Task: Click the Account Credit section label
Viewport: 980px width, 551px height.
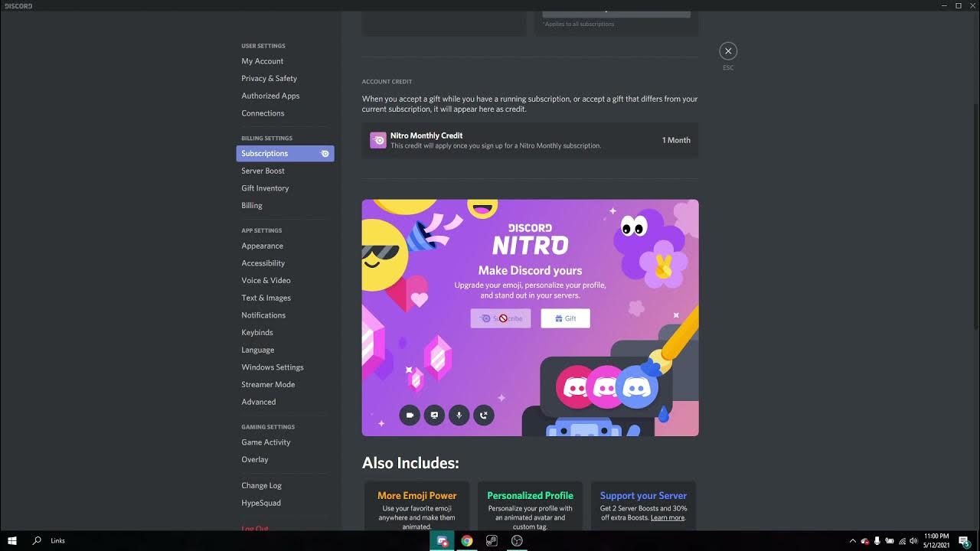Action: pyautogui.click(x=387, y=81)
